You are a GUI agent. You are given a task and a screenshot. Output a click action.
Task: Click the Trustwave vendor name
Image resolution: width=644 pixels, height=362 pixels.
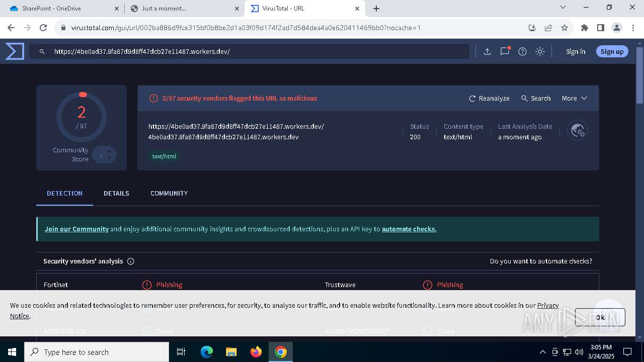coord(340,285)
